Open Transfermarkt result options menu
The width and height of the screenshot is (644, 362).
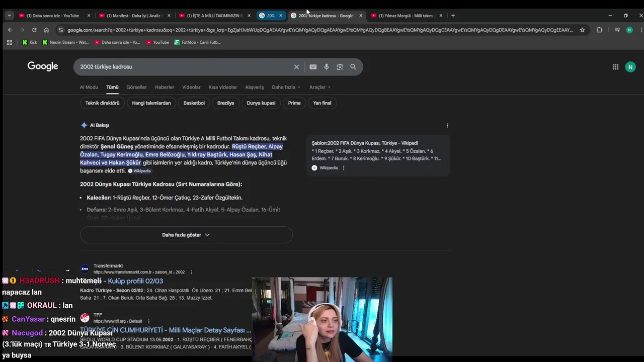[x=191, y=272]
